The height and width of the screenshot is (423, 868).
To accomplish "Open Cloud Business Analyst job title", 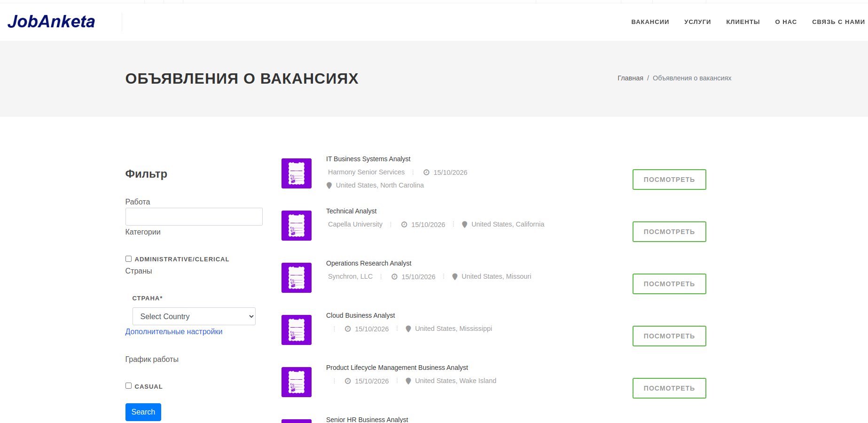I will pyautogui.click(x=360, y=315).
